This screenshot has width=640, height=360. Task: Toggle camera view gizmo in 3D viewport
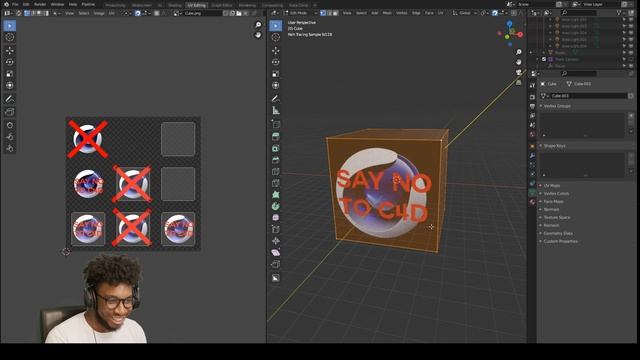(518, 73)
